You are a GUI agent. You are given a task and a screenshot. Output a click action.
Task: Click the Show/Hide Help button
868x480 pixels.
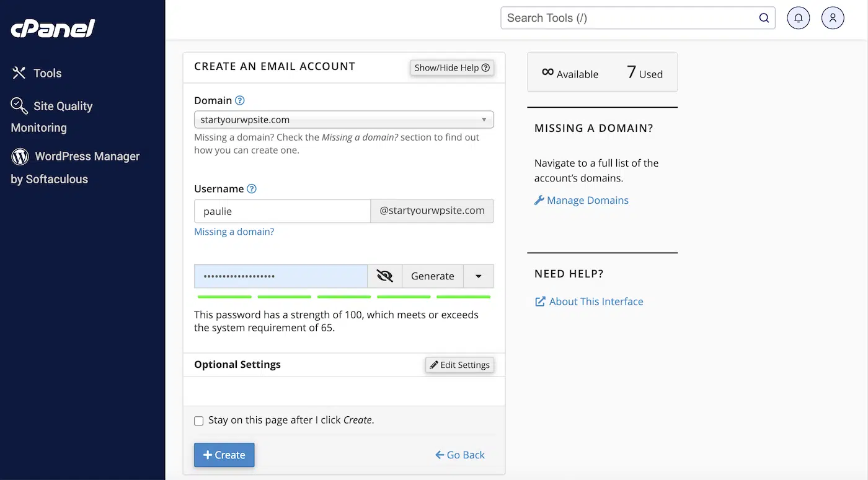click(452, 68)
